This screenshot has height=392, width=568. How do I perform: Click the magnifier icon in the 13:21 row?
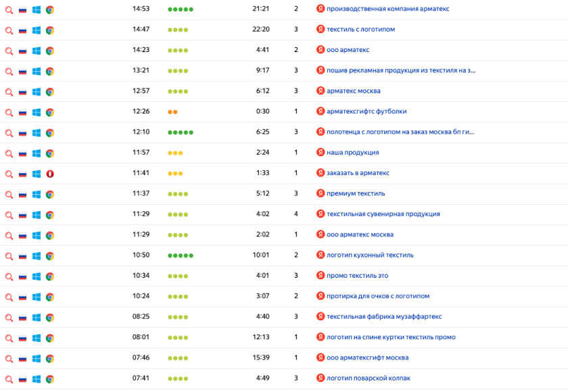(9, 71)
